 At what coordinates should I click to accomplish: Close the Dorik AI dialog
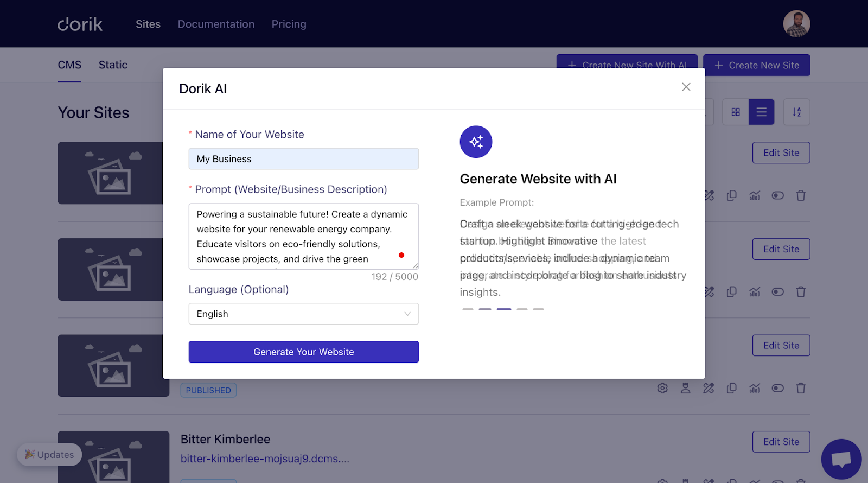686,87
